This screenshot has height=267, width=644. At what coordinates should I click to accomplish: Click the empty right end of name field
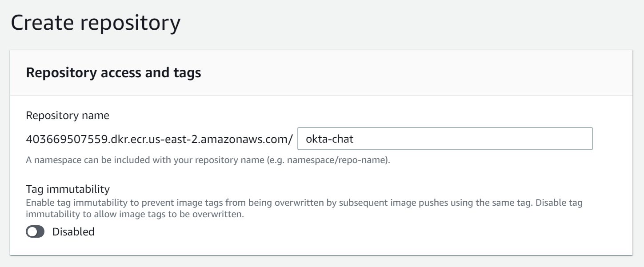click(x=556, y=139)
